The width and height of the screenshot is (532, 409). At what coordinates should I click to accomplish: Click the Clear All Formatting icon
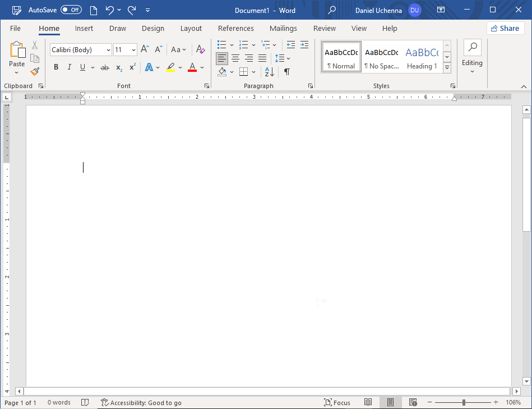click(201, 50)
